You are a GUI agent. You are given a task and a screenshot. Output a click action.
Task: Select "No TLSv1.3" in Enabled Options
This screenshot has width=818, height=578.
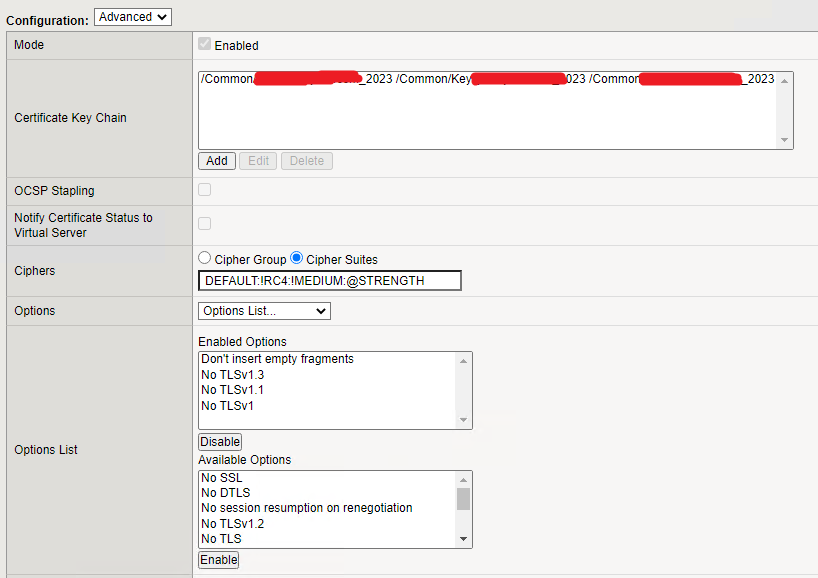coord(233,375)
